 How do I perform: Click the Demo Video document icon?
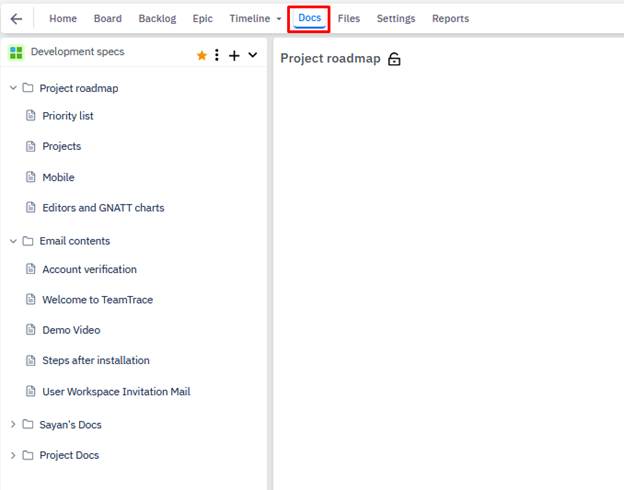coord(31,330)
